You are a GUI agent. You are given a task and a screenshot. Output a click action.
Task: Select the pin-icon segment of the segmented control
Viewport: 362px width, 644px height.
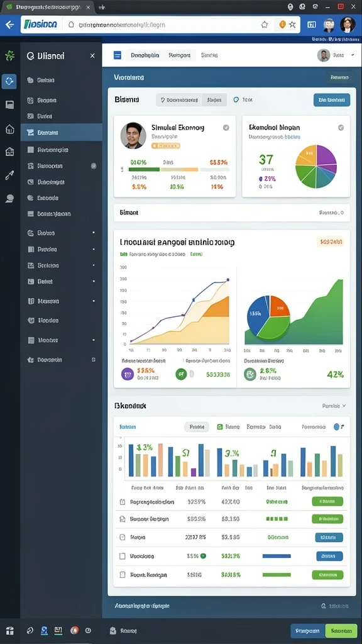click(x=179, y=100)
